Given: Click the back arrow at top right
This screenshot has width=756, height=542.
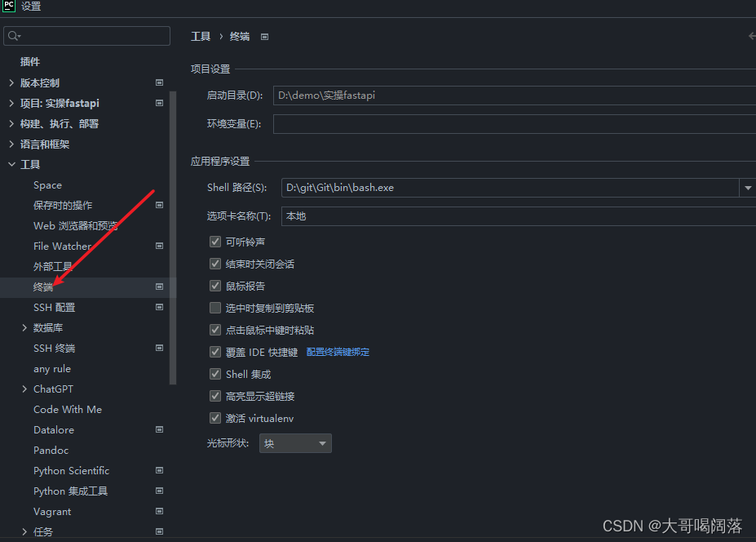Looking at the screenshot, I should [750, 36].
